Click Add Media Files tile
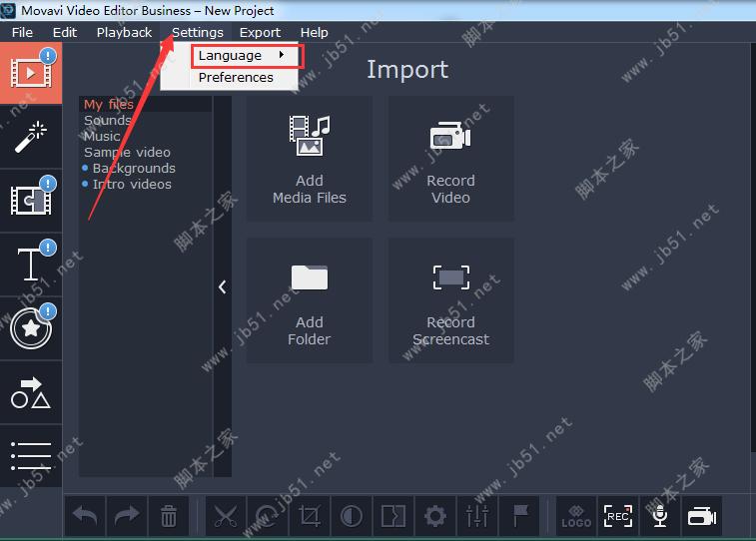Viewport: 756px width, 541px height. pos(310,159)
